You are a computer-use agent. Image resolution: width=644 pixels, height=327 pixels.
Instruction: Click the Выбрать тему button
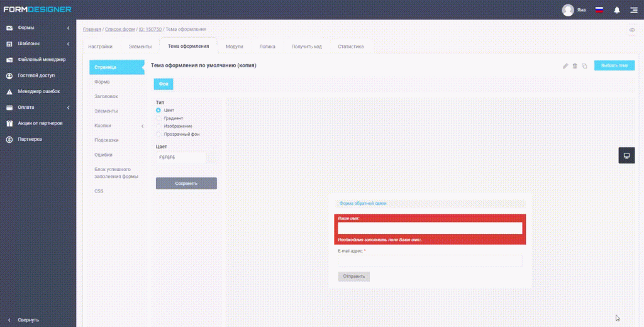[x=614, y=65]
